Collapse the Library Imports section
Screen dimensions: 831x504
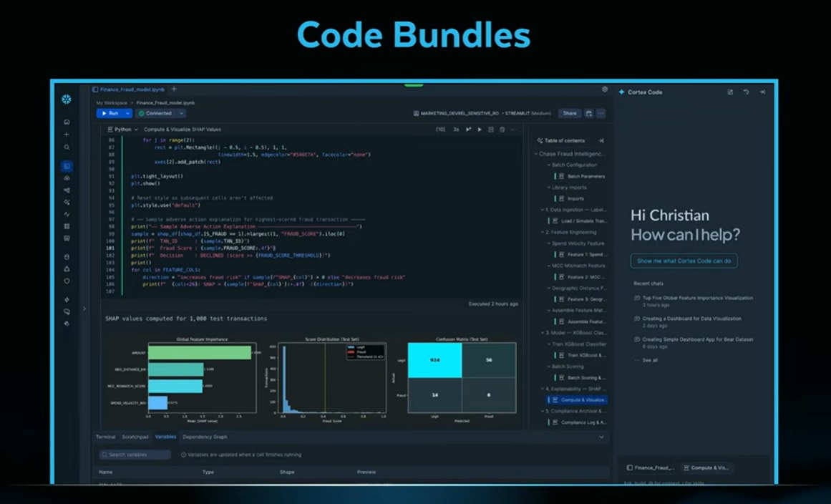[x=549, y=187]
